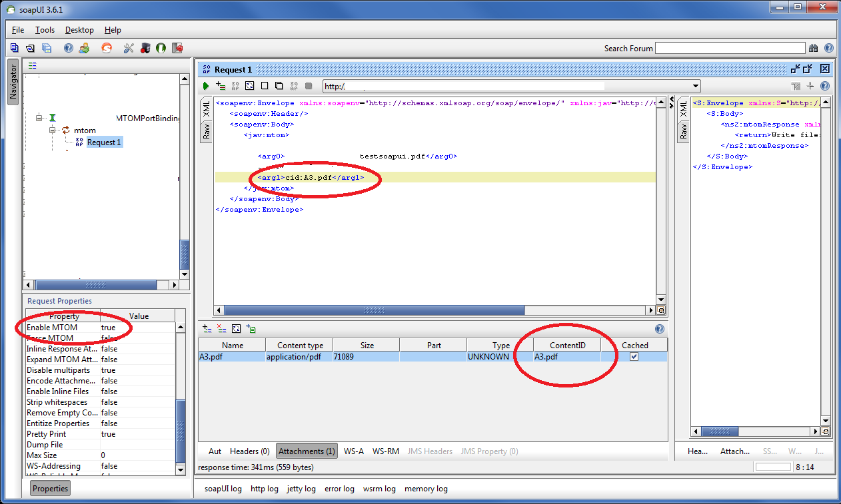Image resolution: width=841 pixels, height=504 pixels.
Task: Click inside the Search Forum input field
Action: (x=730, y=47)
